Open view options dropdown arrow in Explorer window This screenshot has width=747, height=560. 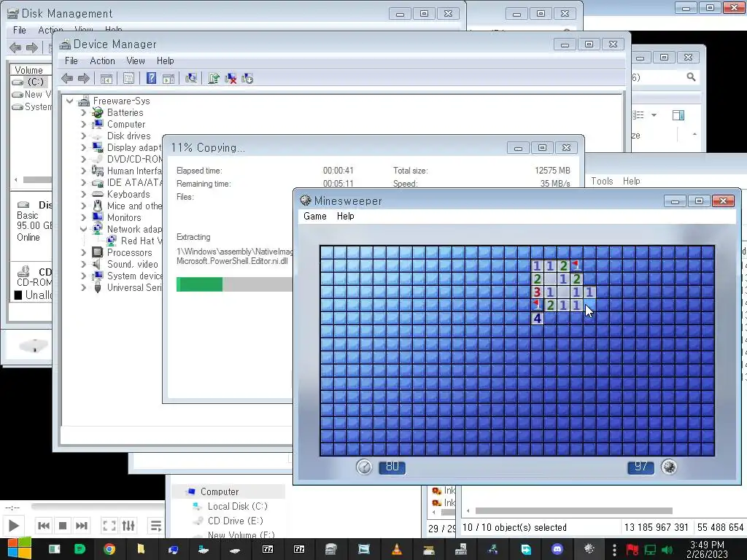[654, 115]
